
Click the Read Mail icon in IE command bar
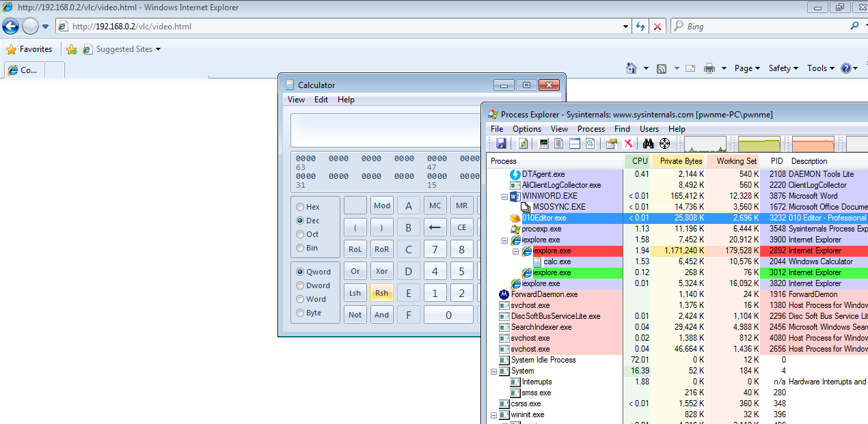(x=690, y=68)
